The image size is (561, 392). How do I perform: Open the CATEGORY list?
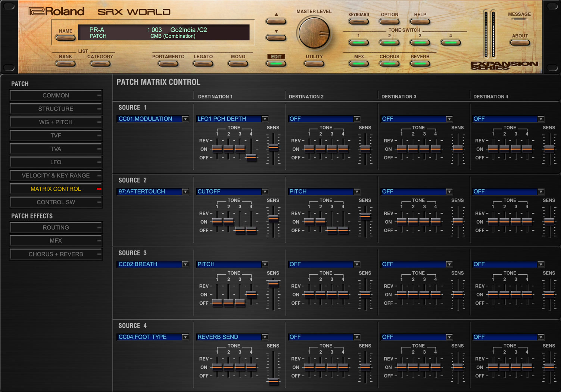click(100, 63)
